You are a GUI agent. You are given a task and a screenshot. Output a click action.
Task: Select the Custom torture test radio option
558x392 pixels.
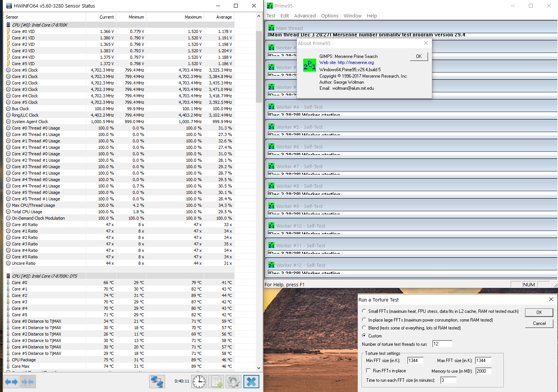pos(364,336)
